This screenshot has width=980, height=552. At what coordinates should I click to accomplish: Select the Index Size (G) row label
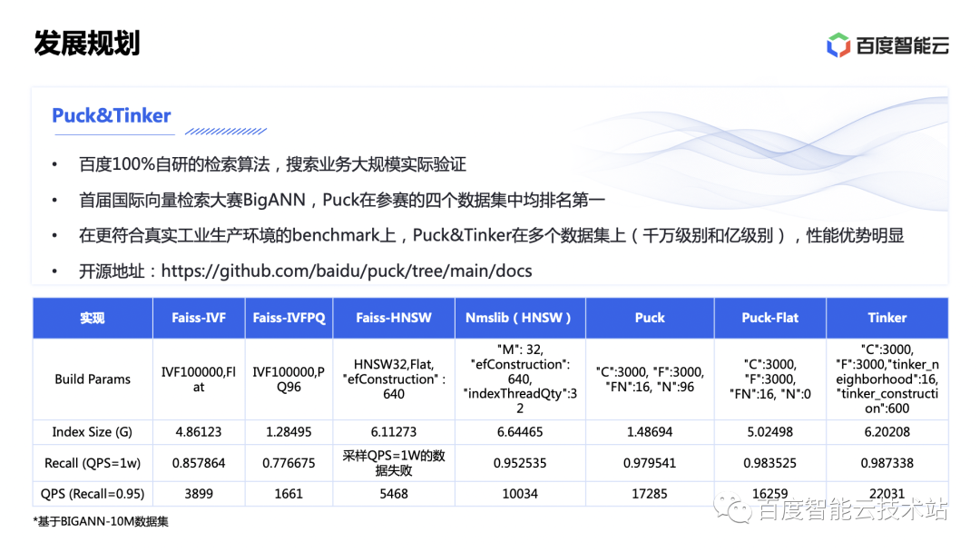coord(93,432)
